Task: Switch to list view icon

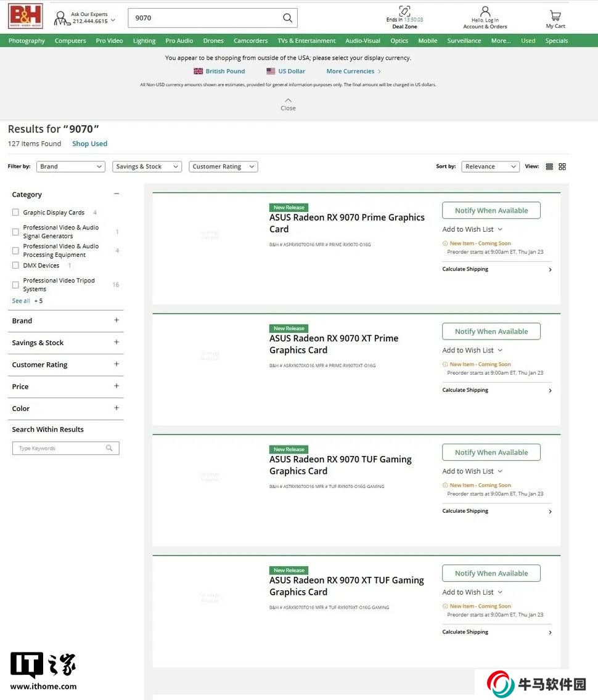Action: pyautogui.click(x=549, y=166)
